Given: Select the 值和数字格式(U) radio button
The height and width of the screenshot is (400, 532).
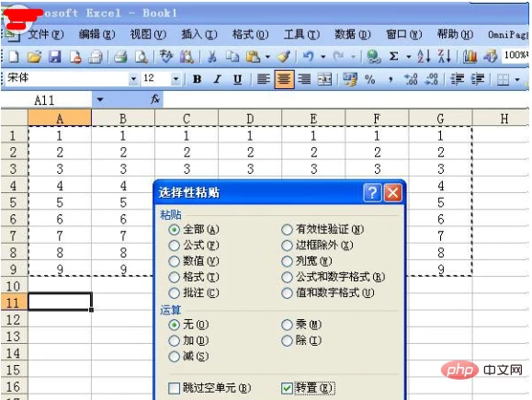Looking at the screenshot, I should [x=287, y=293].
